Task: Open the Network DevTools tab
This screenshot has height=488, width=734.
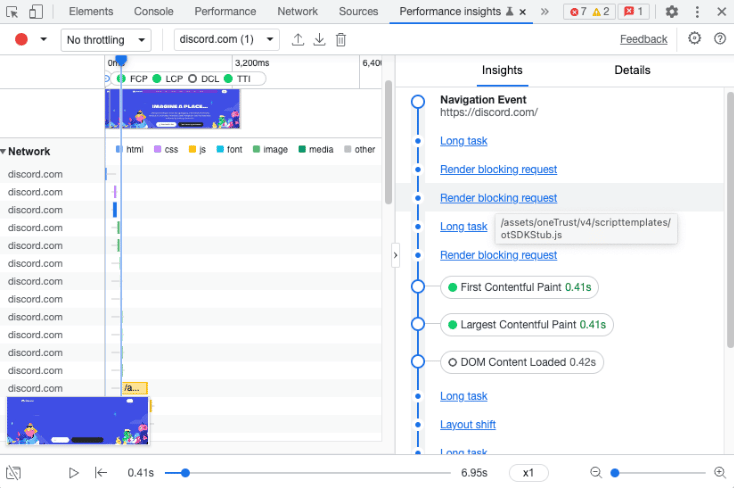Action: coord(297,12)
